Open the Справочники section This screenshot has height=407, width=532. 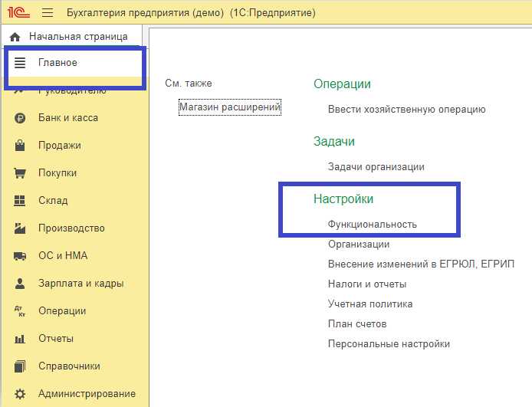(69, 366)
